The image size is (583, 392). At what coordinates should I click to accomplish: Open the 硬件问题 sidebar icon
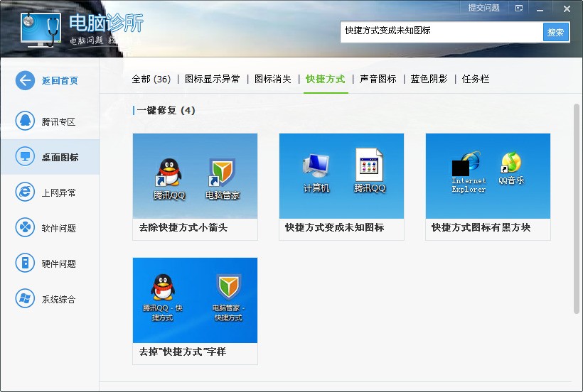(x=25, y=263)
